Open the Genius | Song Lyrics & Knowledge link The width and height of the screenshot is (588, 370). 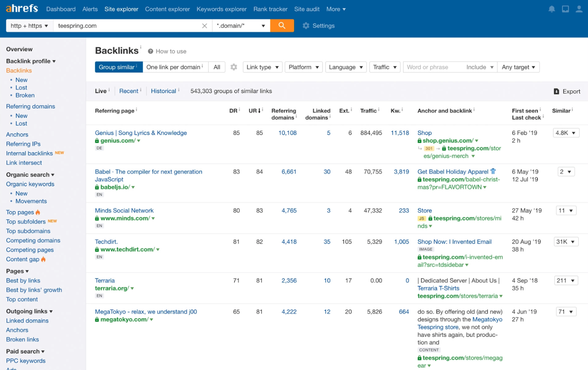(141, 133)
